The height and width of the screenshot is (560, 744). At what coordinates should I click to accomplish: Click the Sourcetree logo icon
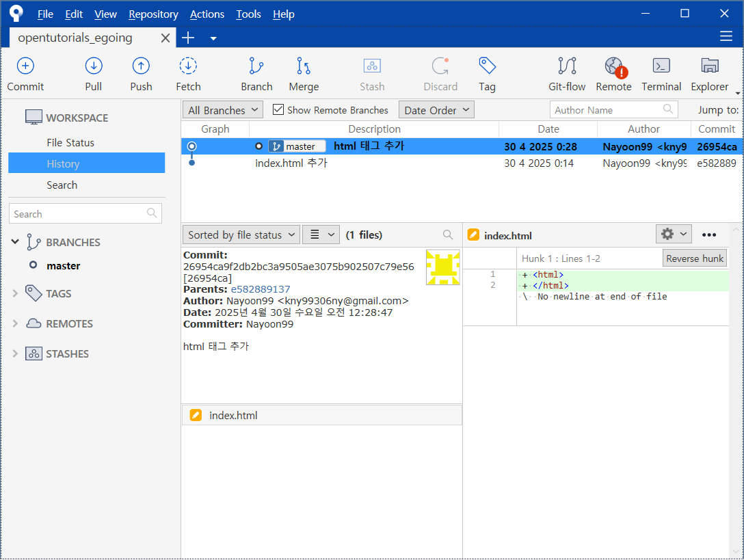[16, 14]
